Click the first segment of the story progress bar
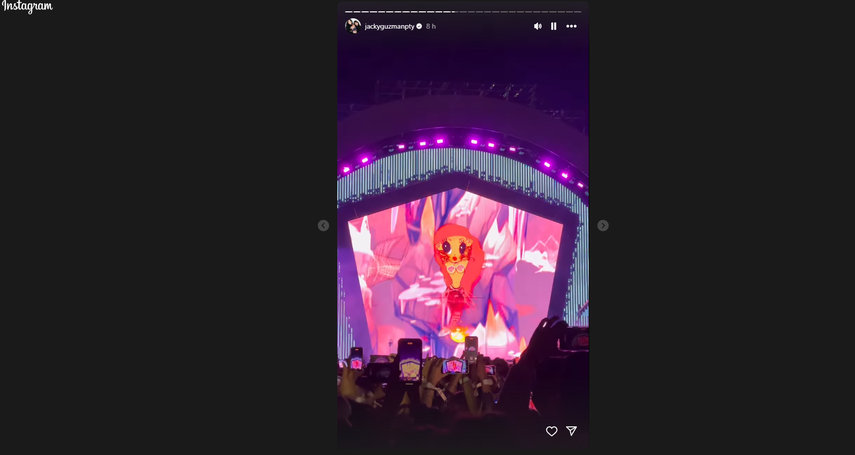This screenshot has height=455, width=855. tap(348, 12)
